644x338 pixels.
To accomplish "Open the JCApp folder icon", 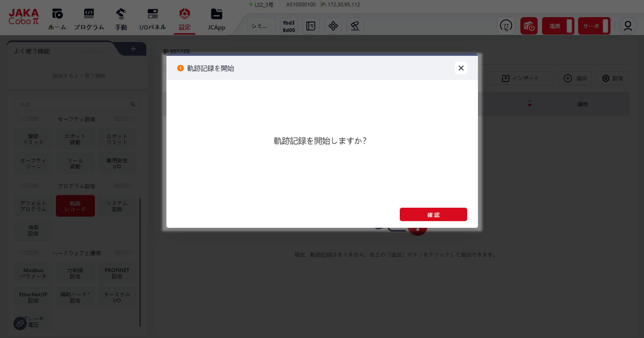I will 216,14.
